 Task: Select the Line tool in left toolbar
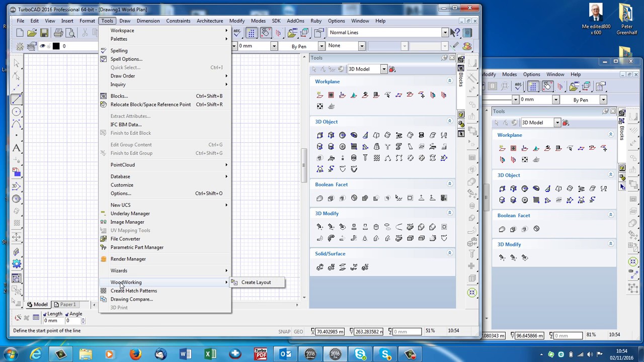tap(17, 99)
